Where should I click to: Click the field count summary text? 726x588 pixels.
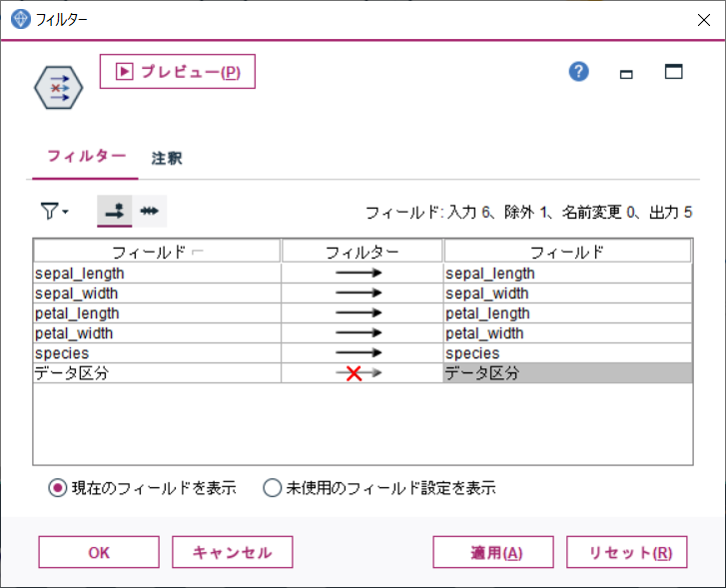tap(528, 212)
